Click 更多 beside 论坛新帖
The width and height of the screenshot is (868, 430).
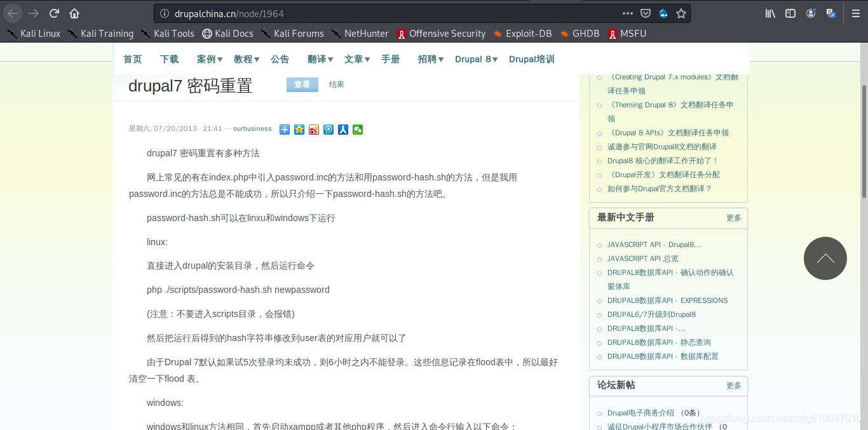coord(734,386)
